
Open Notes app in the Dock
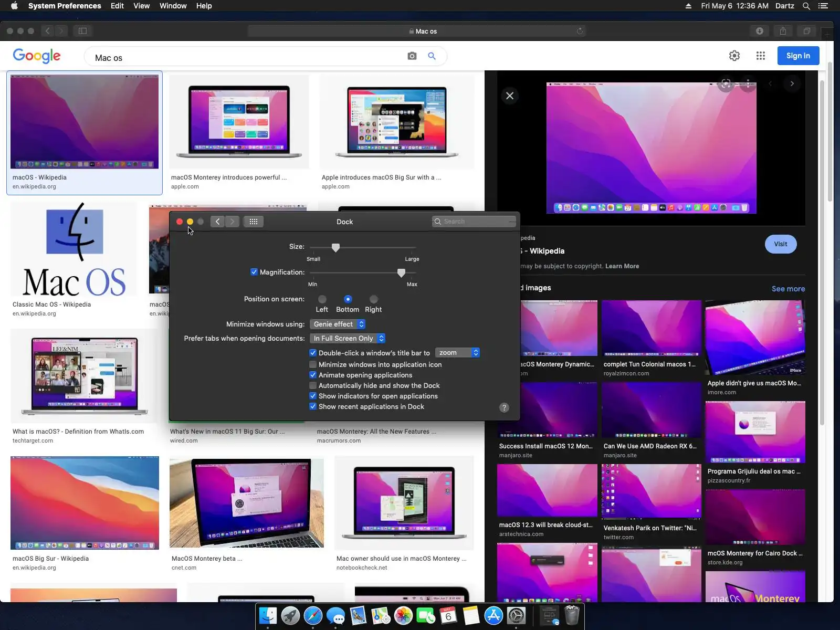[x=471, y=615]
